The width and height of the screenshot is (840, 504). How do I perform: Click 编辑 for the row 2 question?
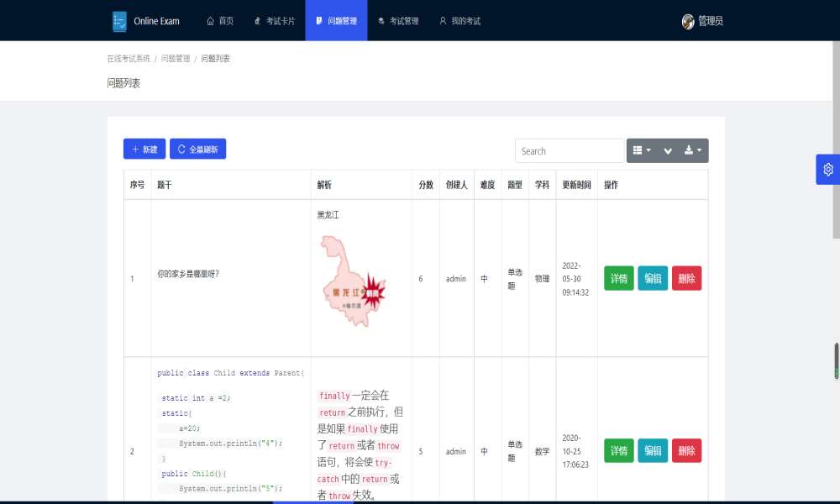[x=653, y=450]
